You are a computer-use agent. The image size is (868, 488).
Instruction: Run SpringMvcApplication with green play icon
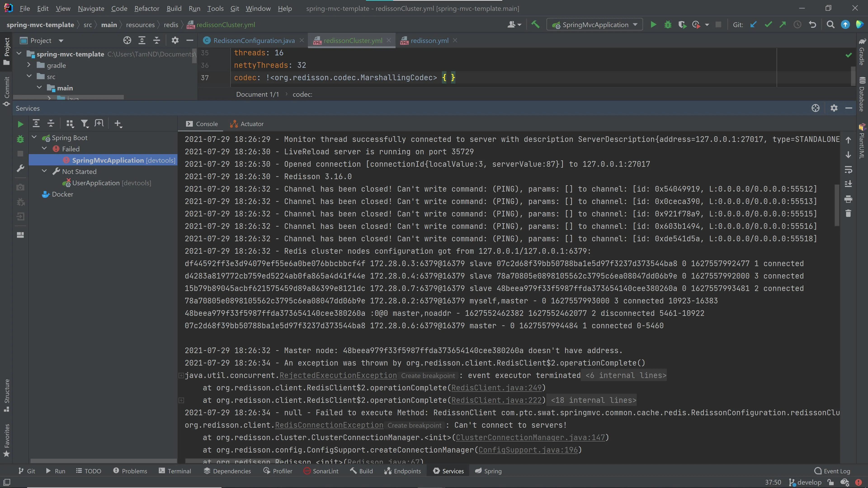[x=653, y=25]
